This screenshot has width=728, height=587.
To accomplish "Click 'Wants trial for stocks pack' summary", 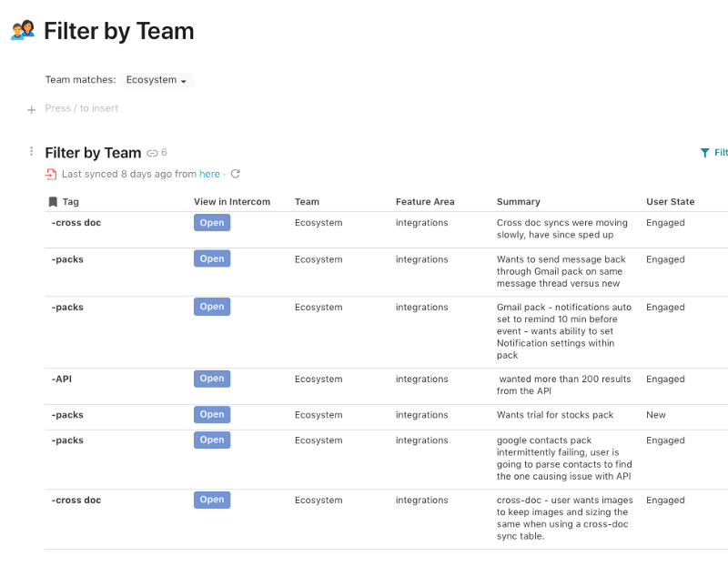I will 555,415.
